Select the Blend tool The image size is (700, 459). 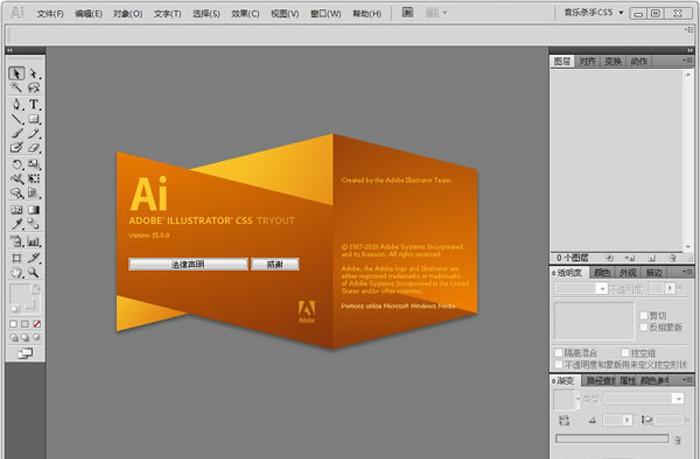tap(34, 224)
